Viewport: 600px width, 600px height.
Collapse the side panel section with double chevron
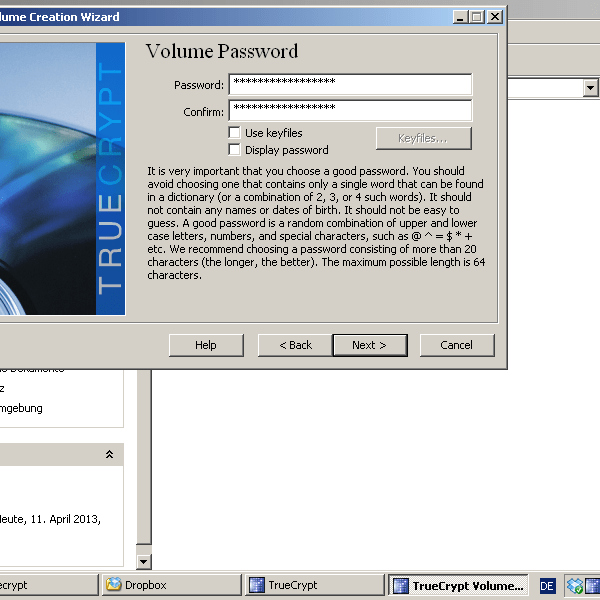[x=109, y=454]
